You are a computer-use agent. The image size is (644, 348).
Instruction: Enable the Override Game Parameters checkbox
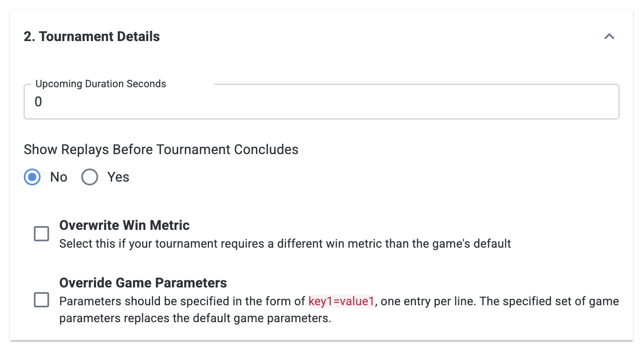pos(41,300)
